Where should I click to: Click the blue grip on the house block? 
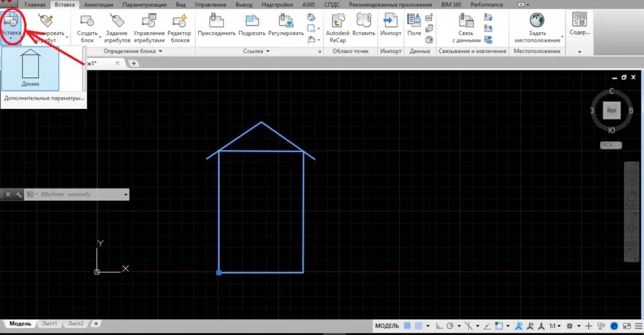click(x=219, y=273)
